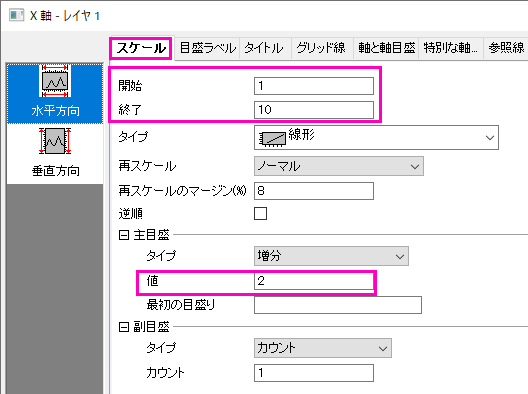Click the 主目盛 値 input field
The image size is (528, 394).
[x=314, y=281]
